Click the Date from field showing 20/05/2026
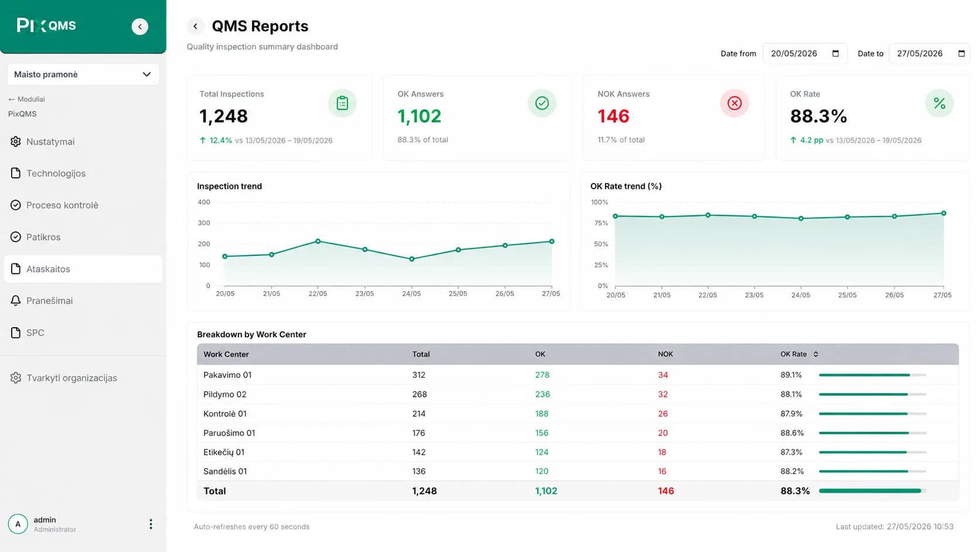The height and width of the screenshot is (552, 980). [805, 53]
